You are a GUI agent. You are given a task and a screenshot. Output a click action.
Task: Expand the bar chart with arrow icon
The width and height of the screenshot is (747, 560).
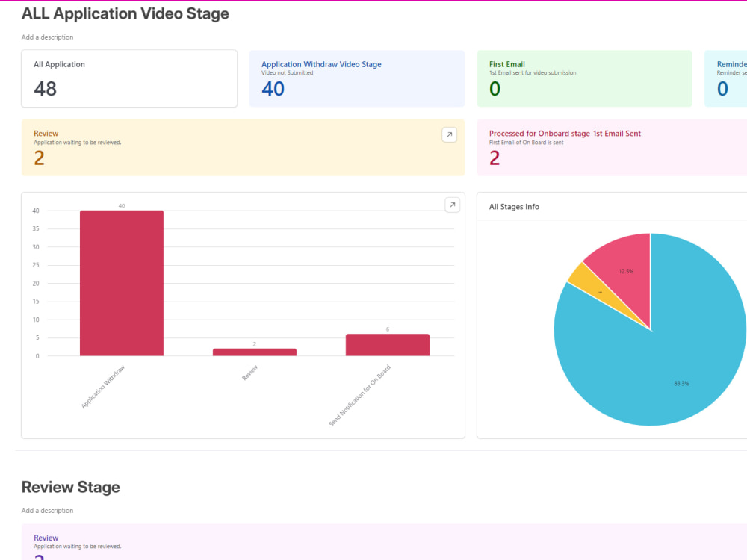(x=452, y=205)
